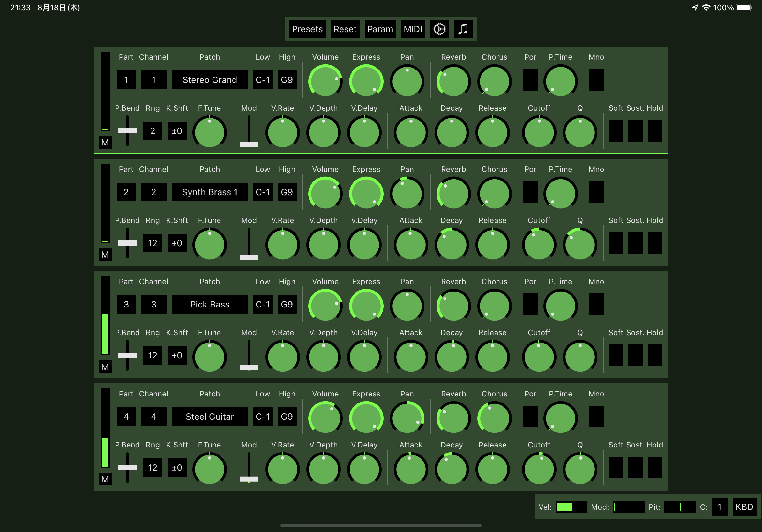The height and width of the screenshot is (532, 762).
Task: Adjust Attack knob of Stereo Grand part
Action: (x=411, y=132)
